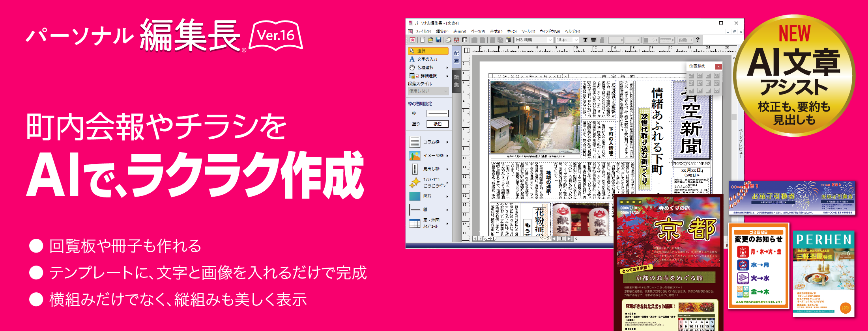868x331 pixels.
Task: Click the page number field
Action: click(561, 239)
